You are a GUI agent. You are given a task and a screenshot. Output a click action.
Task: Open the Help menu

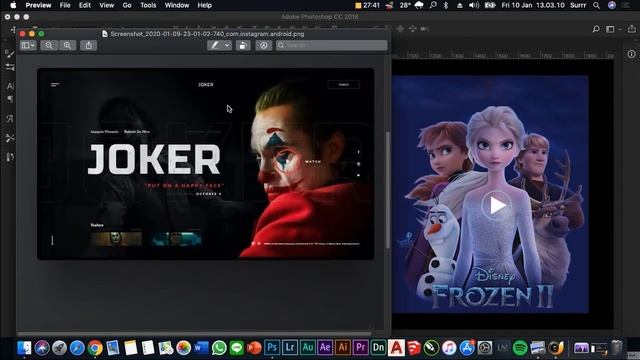pyautogui.click(x=204, y=5)
